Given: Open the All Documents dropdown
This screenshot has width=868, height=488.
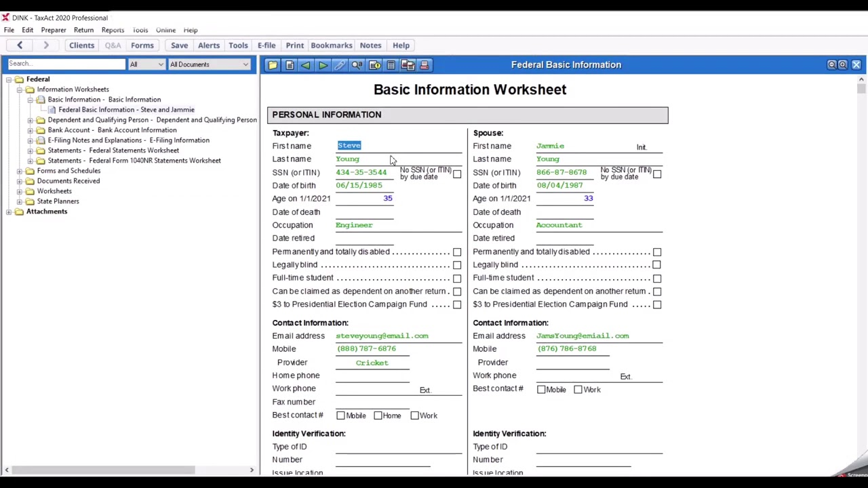Looking at the screenshot, I should (209, 64).
